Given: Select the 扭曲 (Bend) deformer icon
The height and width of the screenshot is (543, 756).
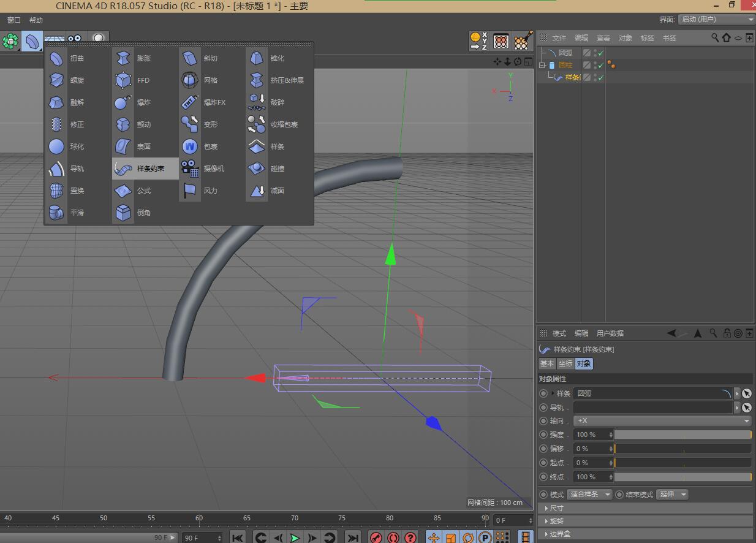Looking at the screenshot, I should pyautogui.click(x=57, y=58).
